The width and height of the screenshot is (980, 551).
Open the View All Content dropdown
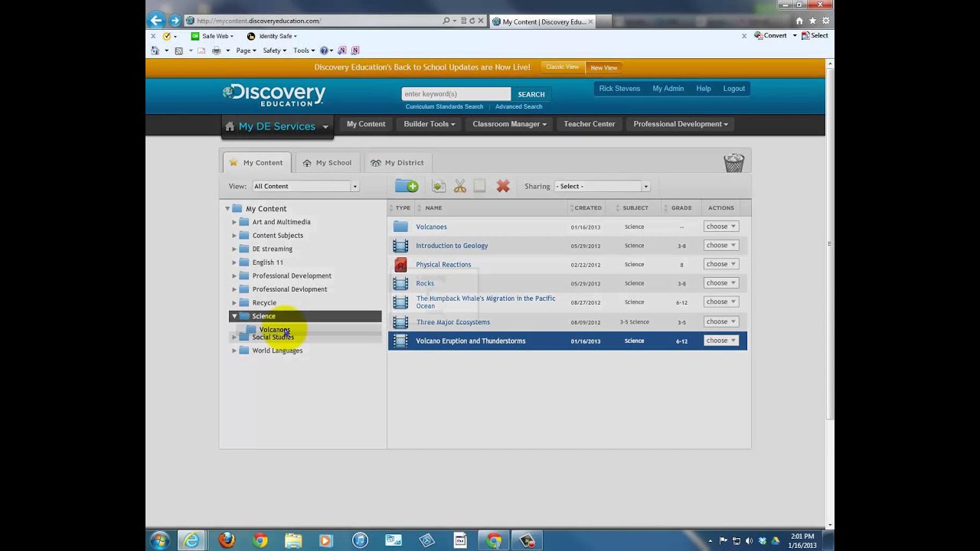305,186
